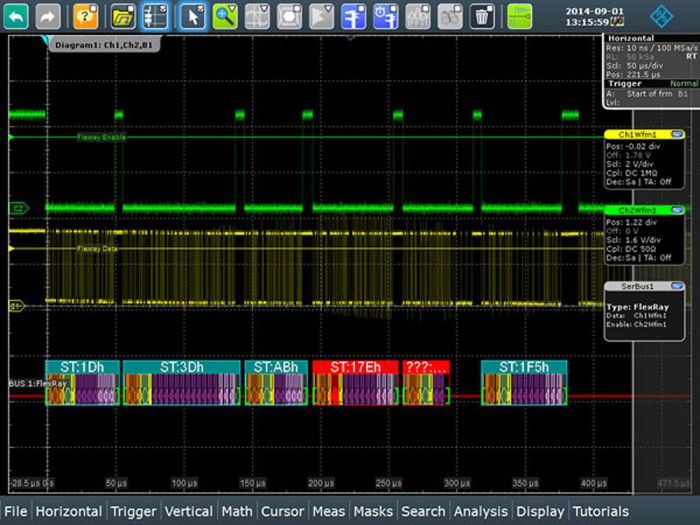Select decoded frame ST:1F5h
This screenshot has width=700, height=525.
pos(524,383)
